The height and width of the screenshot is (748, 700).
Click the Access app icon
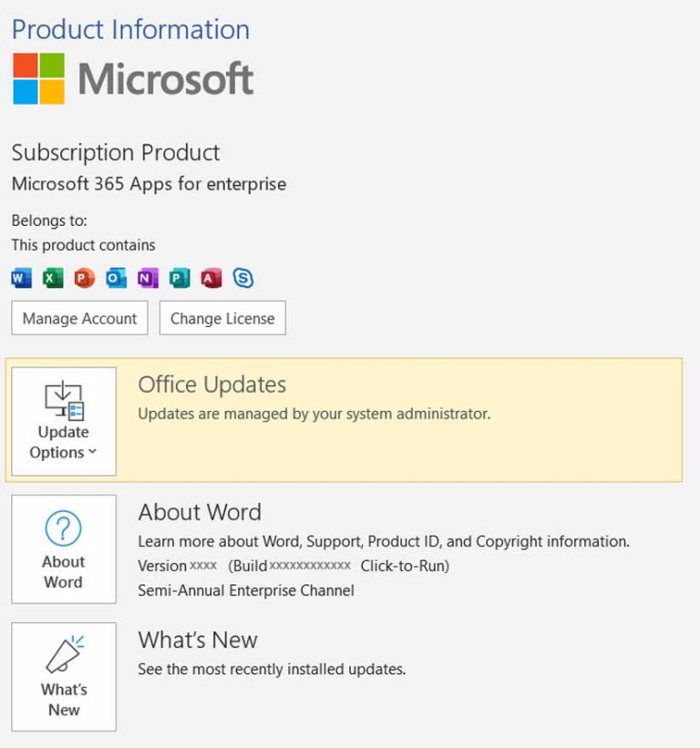(x=211, y=279)
